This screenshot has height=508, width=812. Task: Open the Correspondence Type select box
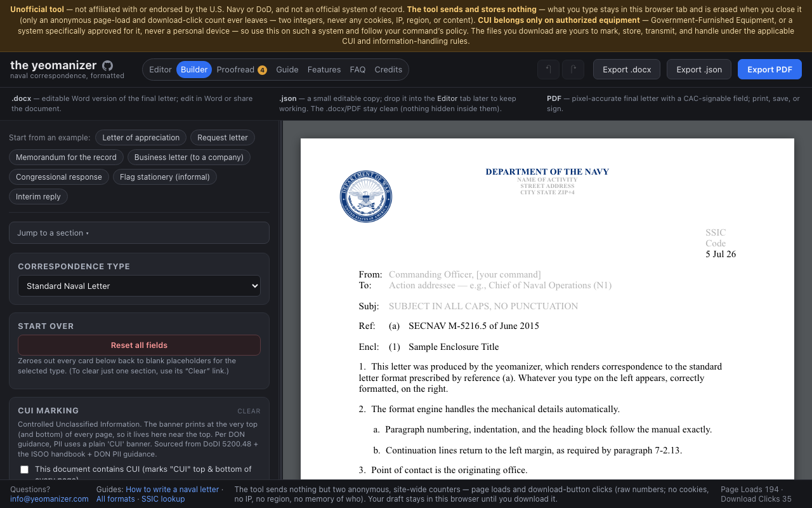click(139, 286)
